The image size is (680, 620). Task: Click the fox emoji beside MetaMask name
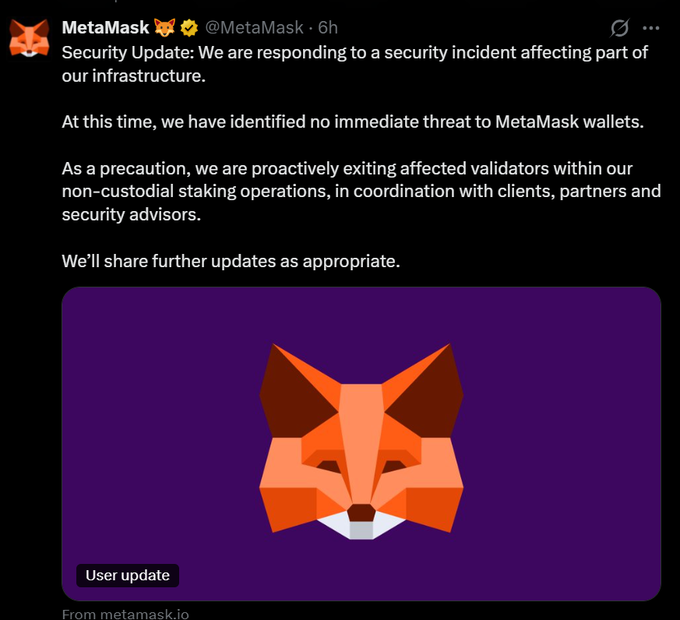[165, 28]
